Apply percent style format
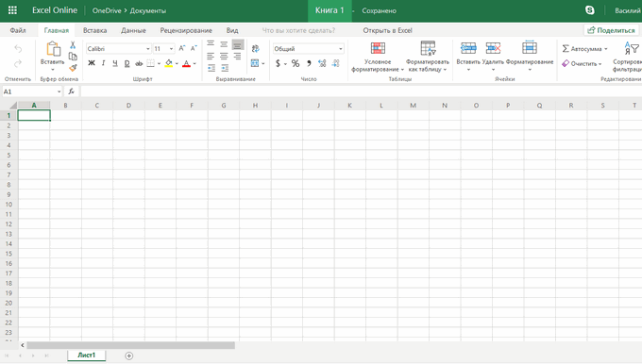The image size is (642, 364). 296,63
